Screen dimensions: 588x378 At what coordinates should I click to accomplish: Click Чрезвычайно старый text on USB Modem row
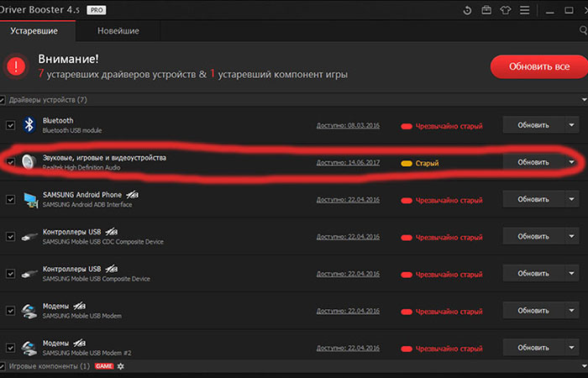click(449, 312)
